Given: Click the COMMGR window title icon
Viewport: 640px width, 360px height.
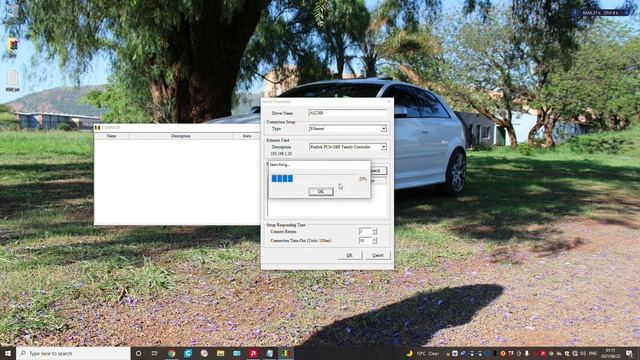Looking at the screenshot, I should click(x=98, y=128).
